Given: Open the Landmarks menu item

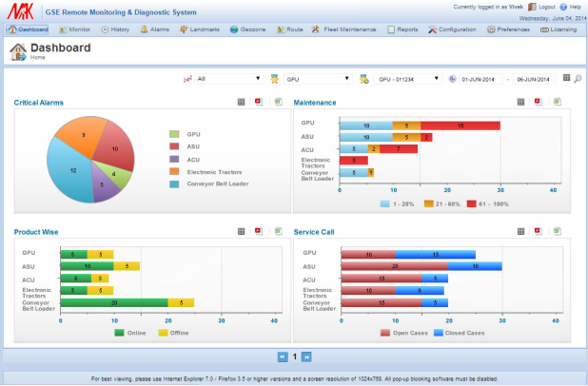Looking at the screenshot, I should click(200, 29).
